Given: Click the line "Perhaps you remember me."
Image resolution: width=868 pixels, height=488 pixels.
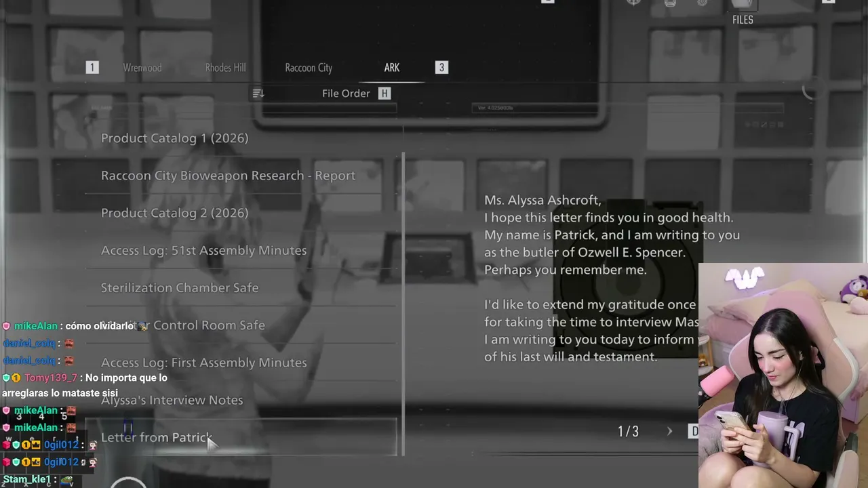Looking at the screenshot, I should click(566, 270).
